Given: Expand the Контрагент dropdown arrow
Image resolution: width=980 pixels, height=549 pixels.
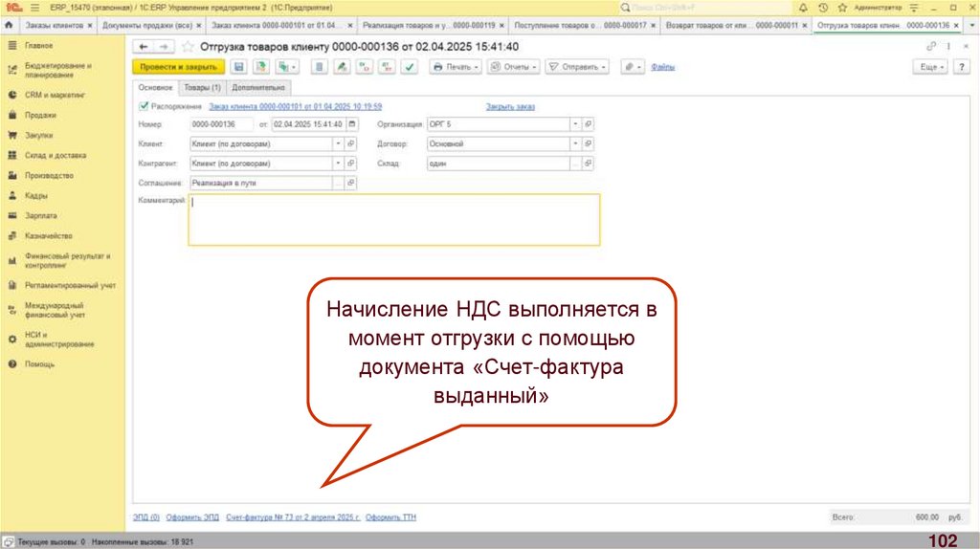Looking at the screenshot, I should click(x=338, y=163).
